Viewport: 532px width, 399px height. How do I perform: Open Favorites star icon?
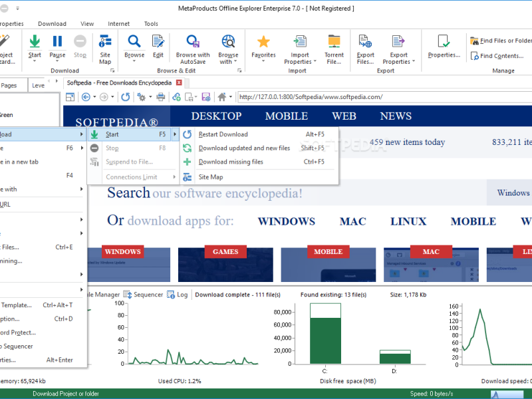click(x=263, y=42)
